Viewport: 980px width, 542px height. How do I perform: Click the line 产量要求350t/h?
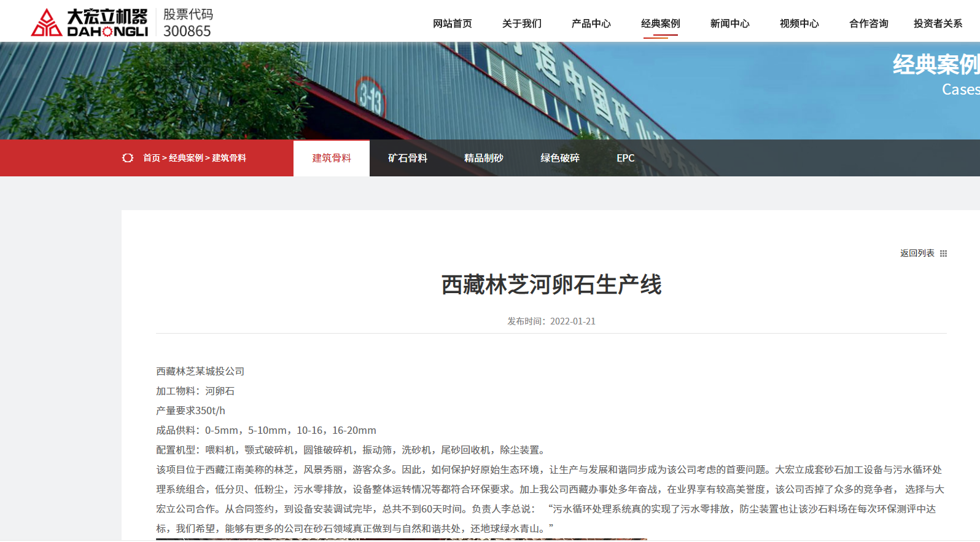[190, 410]
